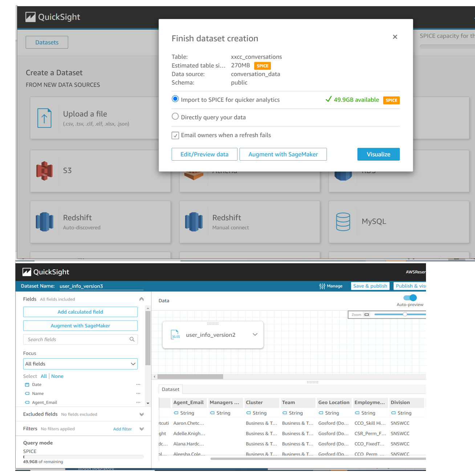Click the cell reading CCO_Skill Hi…
Viewport: 475px width, 476px height.
click(370, 423)
